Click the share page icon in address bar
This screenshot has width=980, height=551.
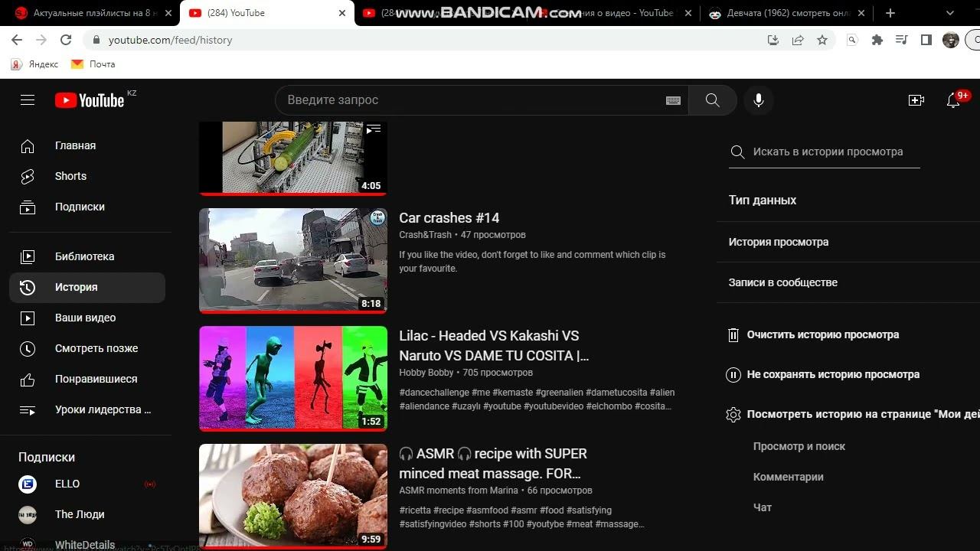coord(798,40)
